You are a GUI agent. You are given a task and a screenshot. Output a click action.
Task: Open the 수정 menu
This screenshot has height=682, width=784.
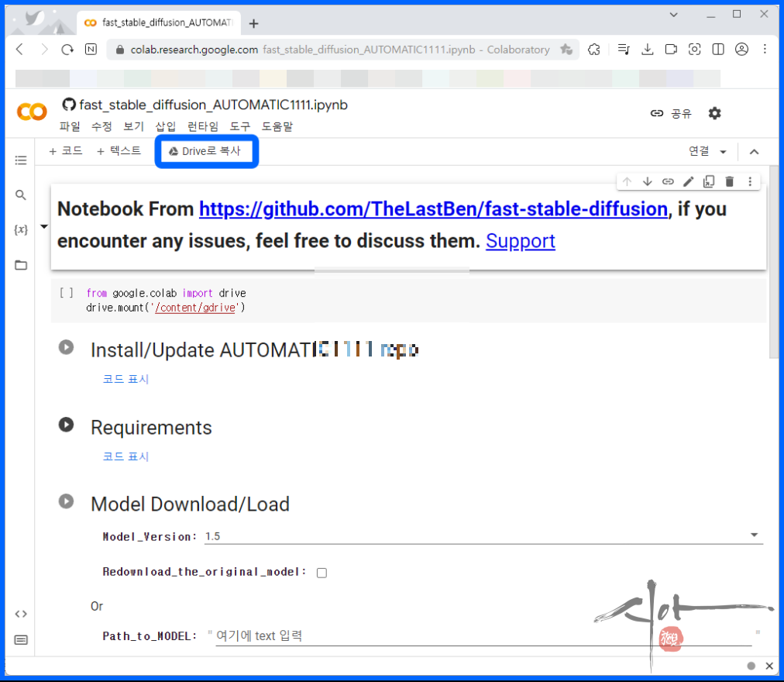click(x=101, y=126)
